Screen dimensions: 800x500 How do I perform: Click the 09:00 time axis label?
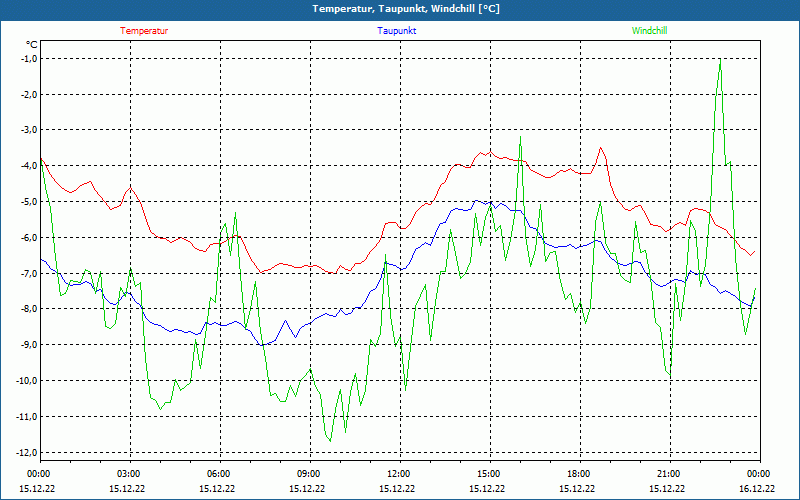click(x=310, y=474)
